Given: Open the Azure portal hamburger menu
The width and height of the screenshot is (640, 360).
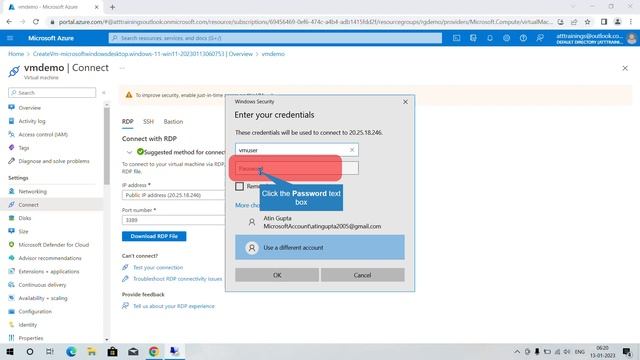Looking at the screenshot, I should pos(10,38).
